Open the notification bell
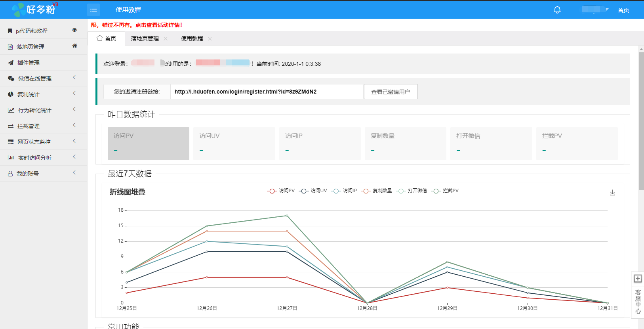The width and height of the screenshot is (644, 329). coord(557,10)
